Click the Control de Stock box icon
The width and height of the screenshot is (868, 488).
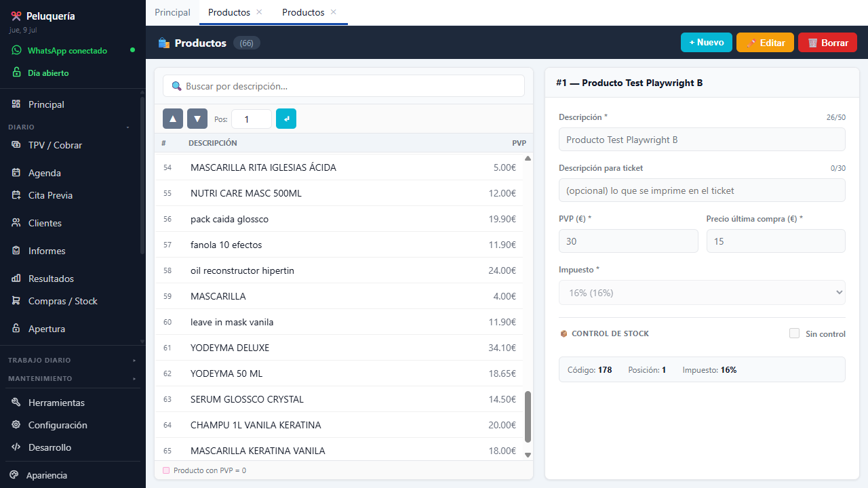point(564,333)
